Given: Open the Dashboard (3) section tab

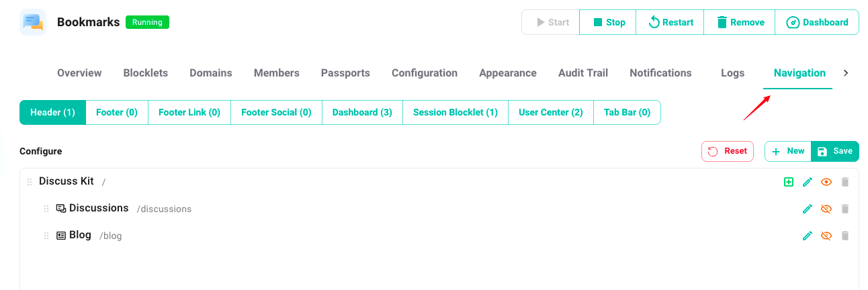Looking at the screenshot, I should coord(362,112).
